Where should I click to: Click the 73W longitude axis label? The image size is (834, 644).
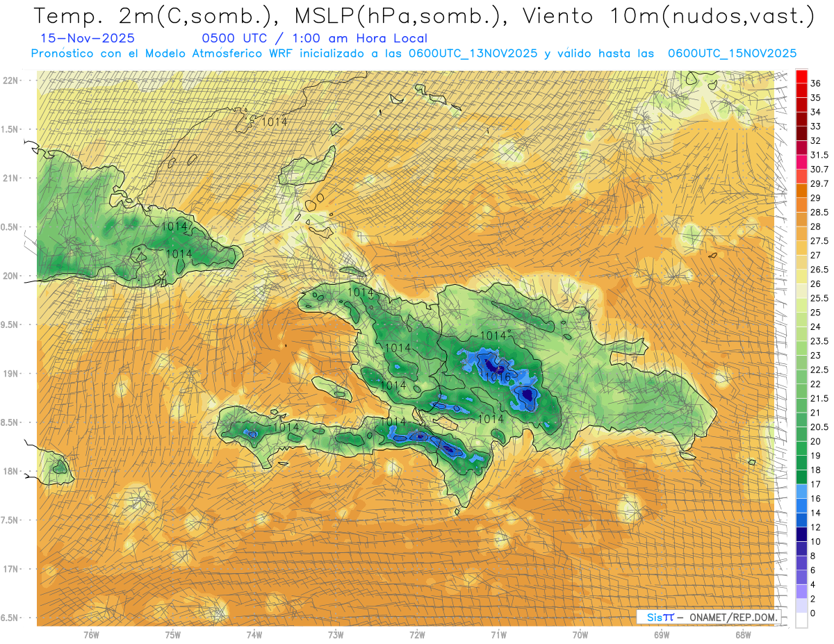click(x=336, y=635)
